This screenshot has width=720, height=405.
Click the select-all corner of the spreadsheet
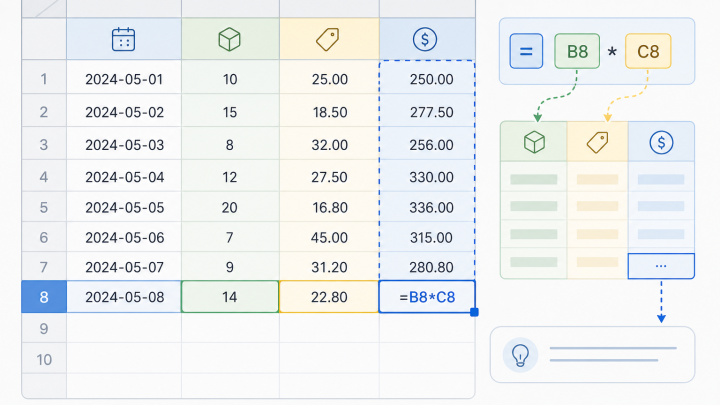coord(44,8)
